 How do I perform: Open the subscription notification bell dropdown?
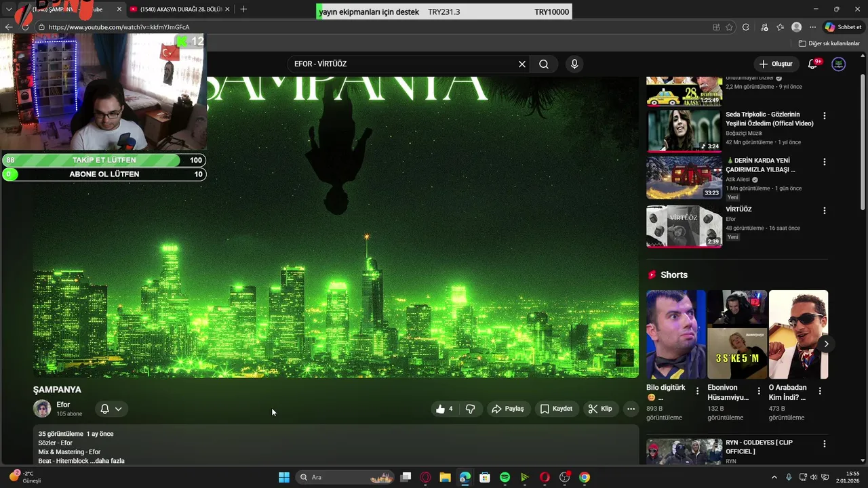coord(111,409)
